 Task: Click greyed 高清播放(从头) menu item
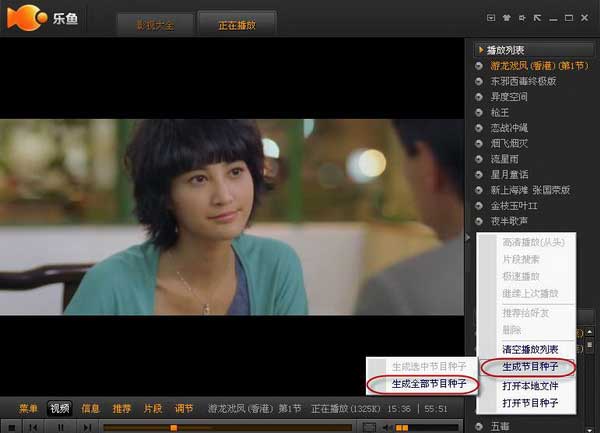tap(533, 242)
